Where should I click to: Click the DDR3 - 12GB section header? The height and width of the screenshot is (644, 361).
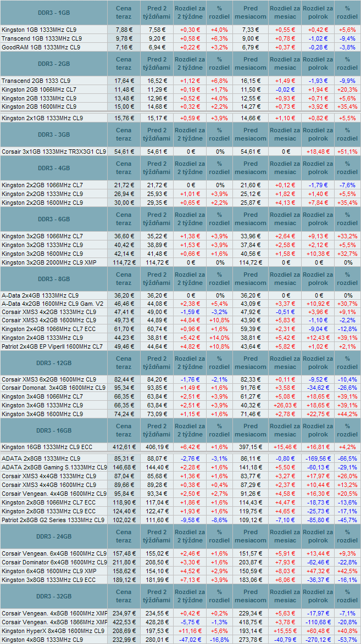[54, 363]
